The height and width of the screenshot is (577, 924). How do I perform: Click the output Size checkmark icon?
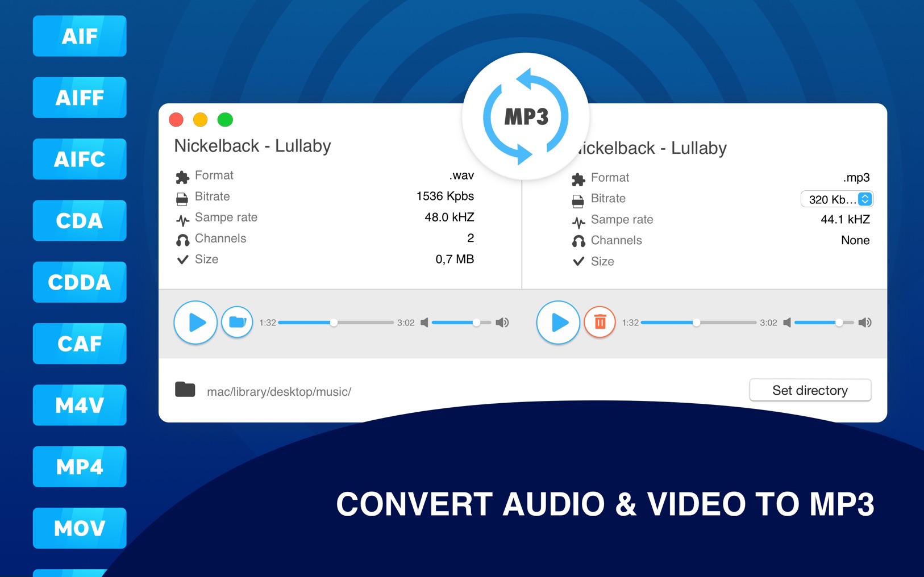tap(578, 262)
